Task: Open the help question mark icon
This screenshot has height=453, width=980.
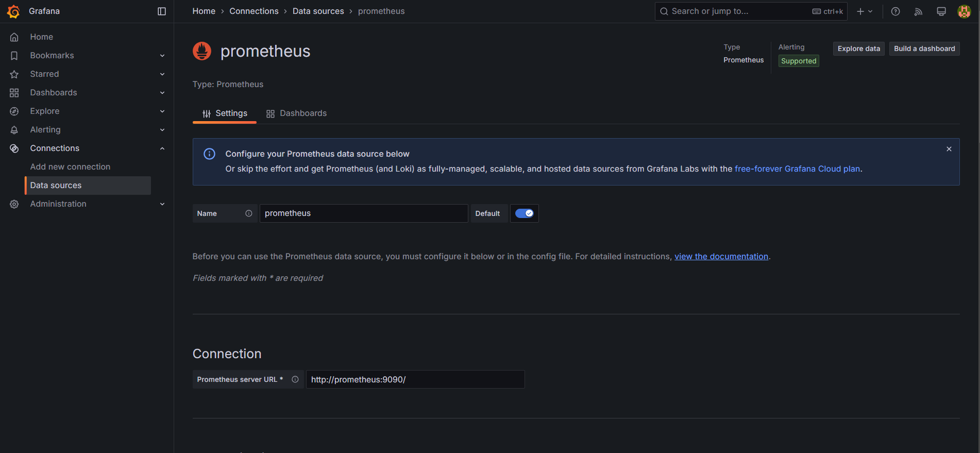Action: [895, 11]
